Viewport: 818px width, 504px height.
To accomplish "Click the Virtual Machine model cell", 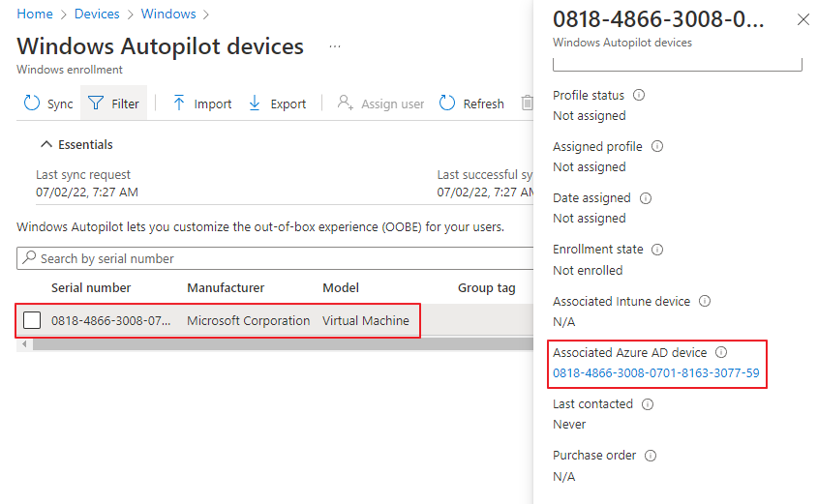I will tap(365, 320).
